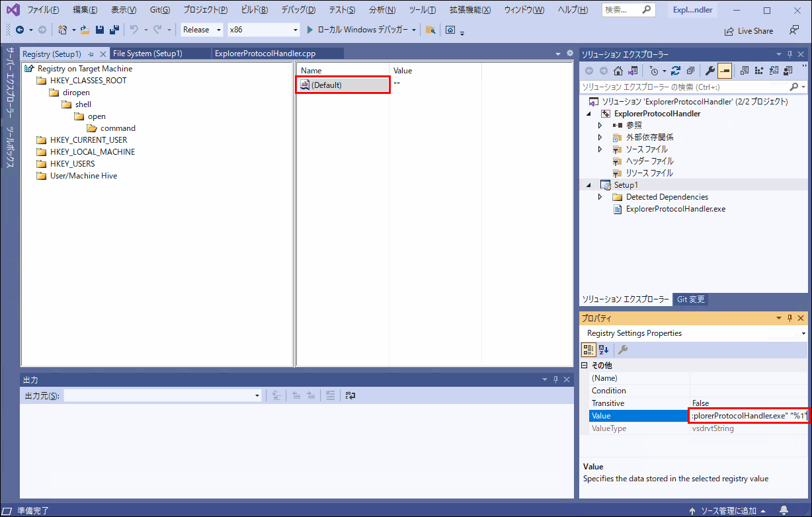Viewport: 812px width, 517px height.
Task: Click the Undo arrow icon
Action: [134, 30]
